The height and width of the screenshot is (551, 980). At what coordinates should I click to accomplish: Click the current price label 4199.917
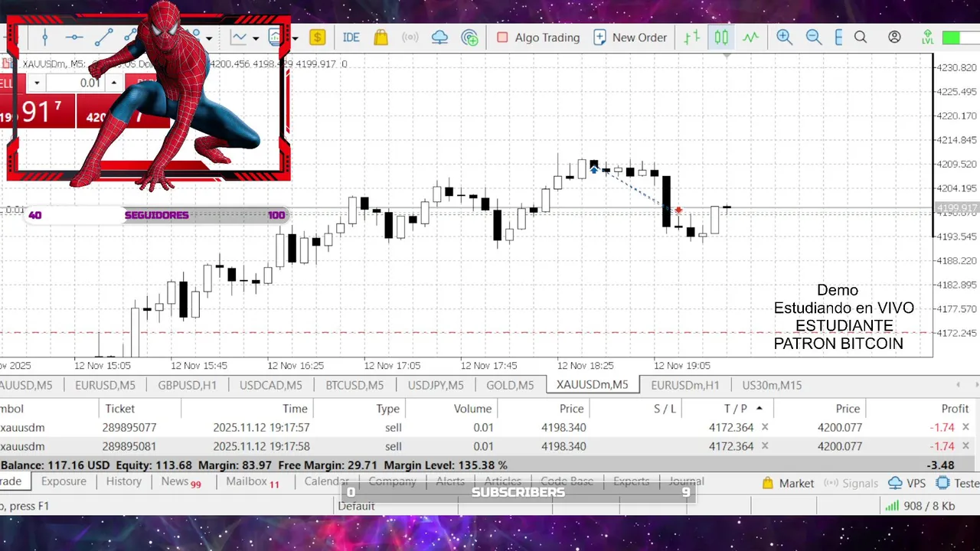pos(957,208)
